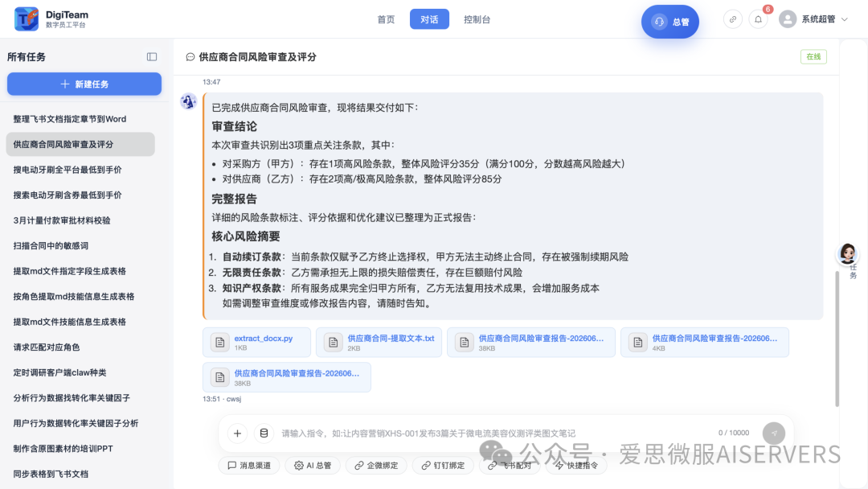The height and width of the screenshot is (489, 868).
Task: Open the 控制台 tab
Action: [x=477, y=19]
